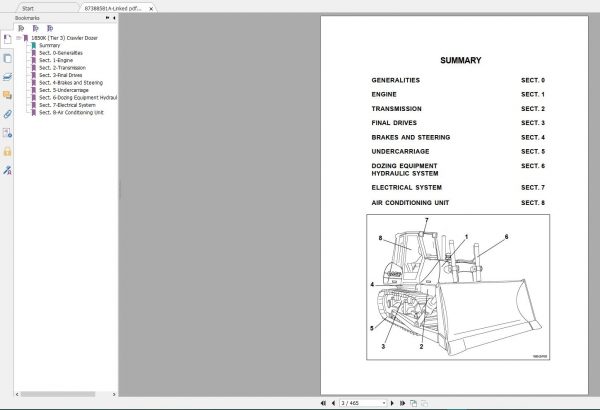The width and height of the screenshot is (600, 410).
Task: Click the greyed-out page layout icon in status bar
Action: (x=424, y=403)
